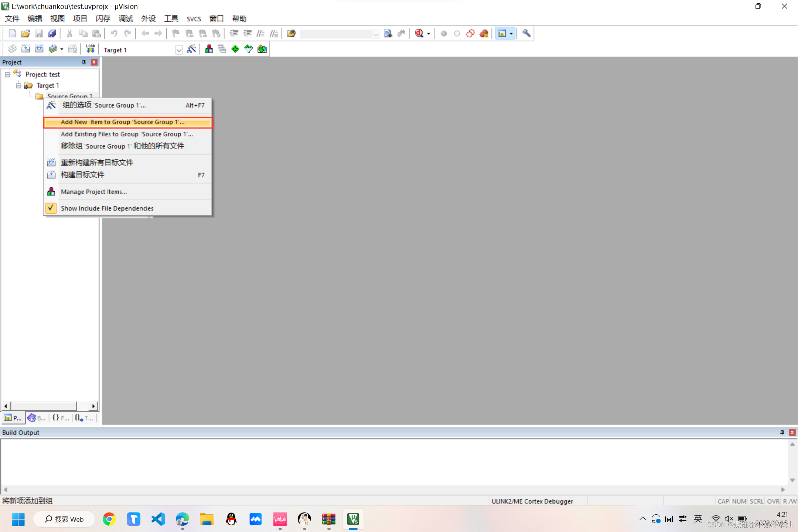Click the Options for Target wand icon
This screenshot has height=532, width=798.
click(x=191, y=49)
